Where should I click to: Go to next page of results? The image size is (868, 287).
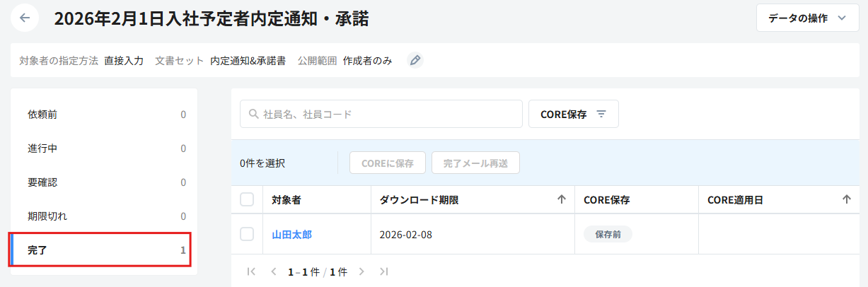point(361,271)
